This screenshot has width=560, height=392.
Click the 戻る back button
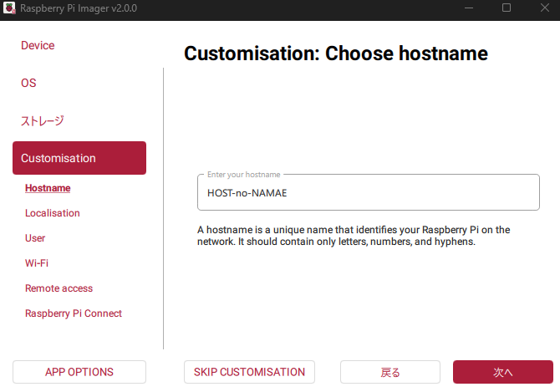(x=390, y=372)
